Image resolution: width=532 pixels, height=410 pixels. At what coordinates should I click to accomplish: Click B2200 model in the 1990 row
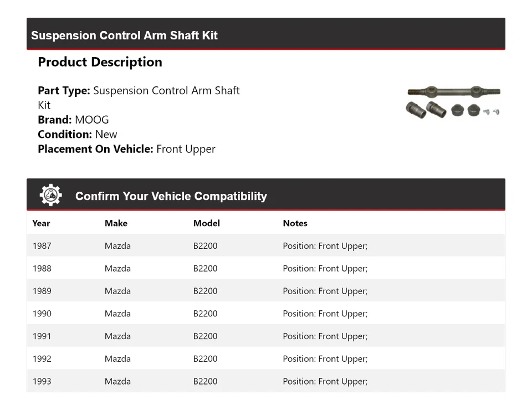205,314
